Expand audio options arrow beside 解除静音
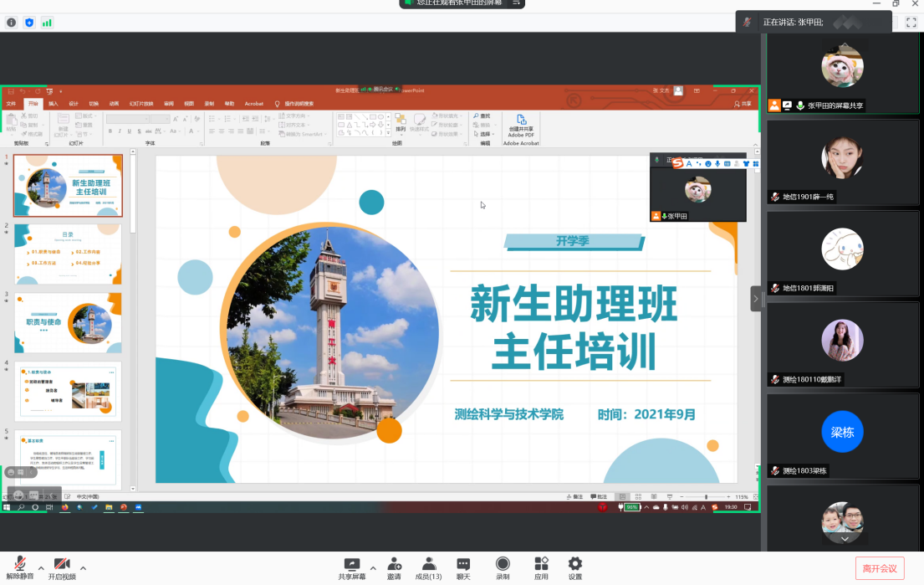The image size is (924, 585). (x=41, y=567)
